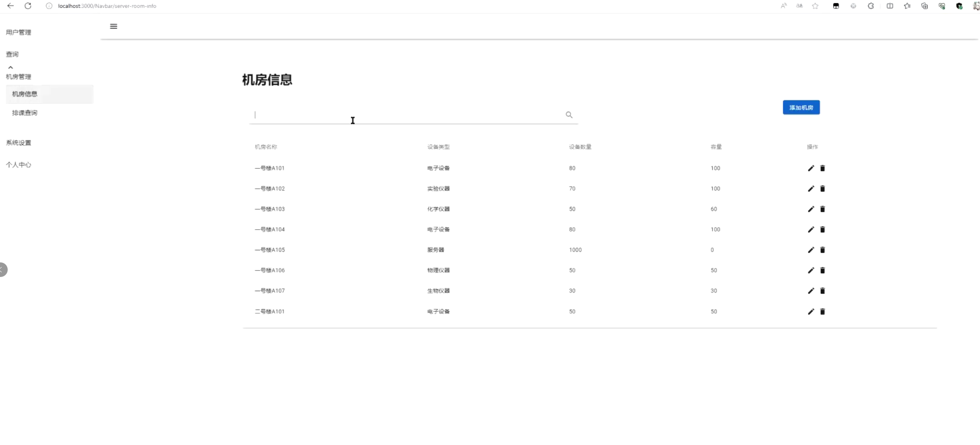This screenshot has height=445, width=980.
Task: Edit the 一号楼A103 room entry
Action: 811,209
